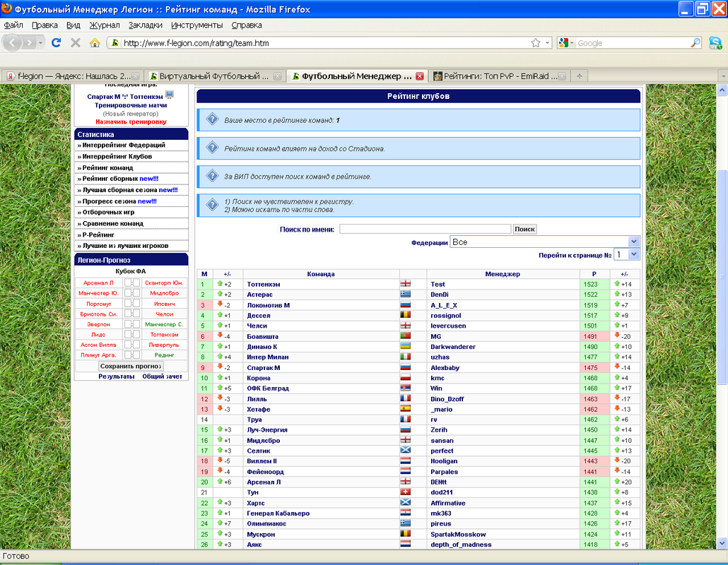Click the Scotland flag in the Селтик row
This screenshot has width=728, height=565.
pyautogui.click(x=405, y=449)
